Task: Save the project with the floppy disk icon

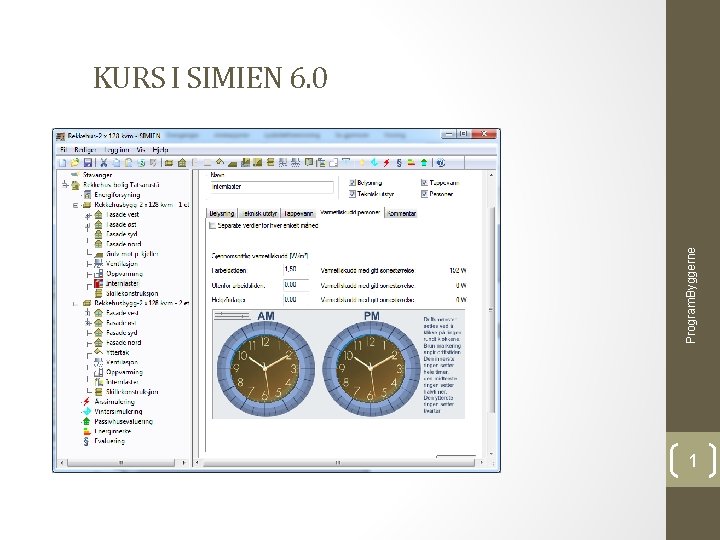Action: pyautogui.click(x=88, y=163)
